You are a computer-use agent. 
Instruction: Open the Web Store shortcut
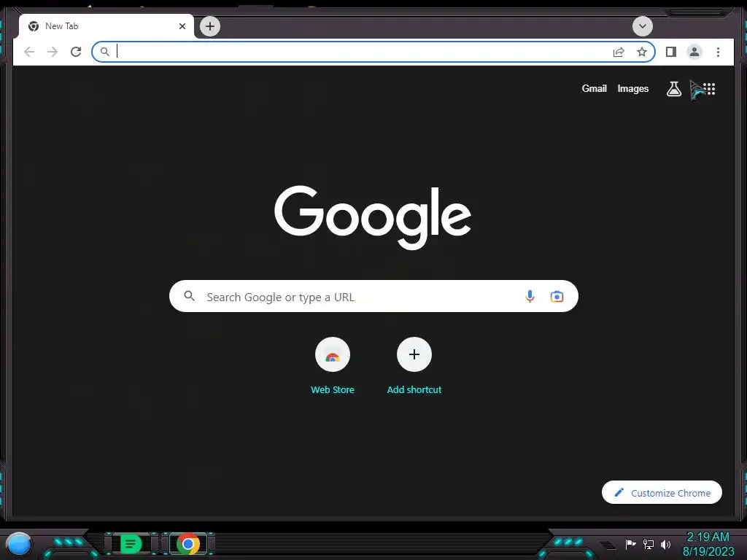coord(333,367)
